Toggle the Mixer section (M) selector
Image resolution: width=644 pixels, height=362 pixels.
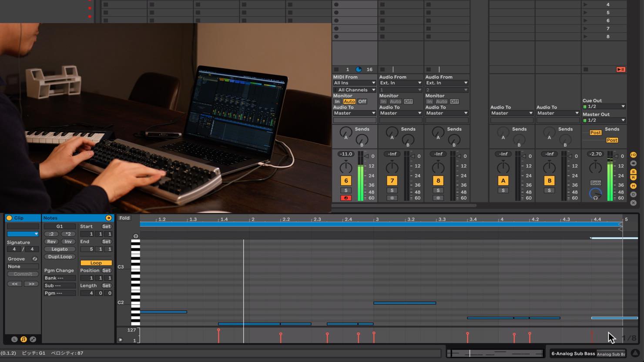click(x=634, y=186)
